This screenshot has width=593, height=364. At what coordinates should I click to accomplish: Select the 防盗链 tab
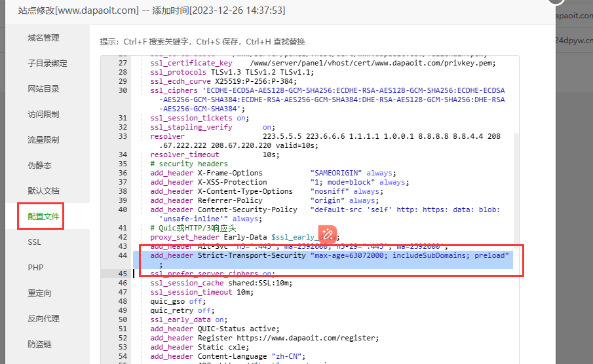(39, 344)
